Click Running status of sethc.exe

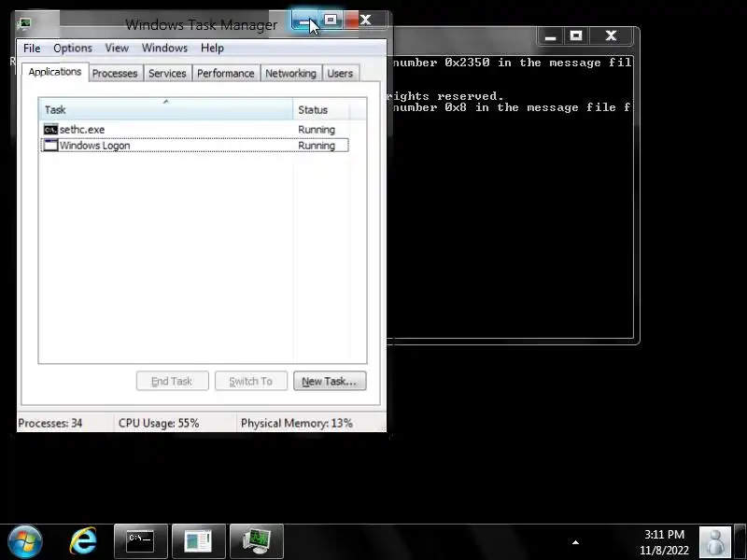coord(317,130)
